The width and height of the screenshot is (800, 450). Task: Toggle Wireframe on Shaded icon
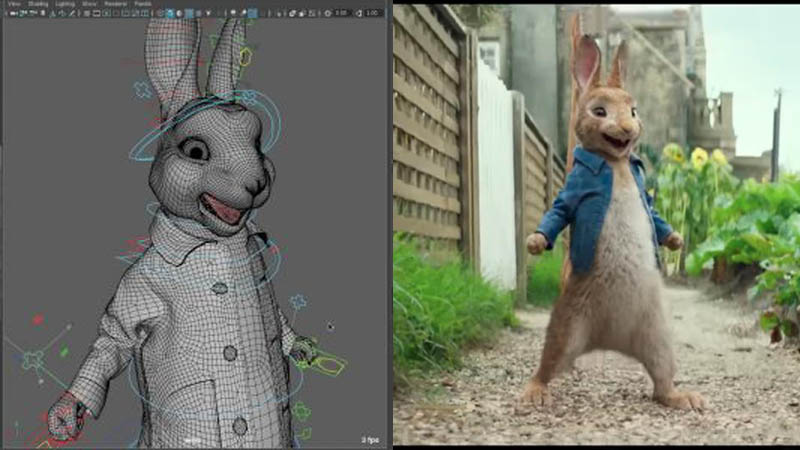pyautogui.click(x=189, y=13)
